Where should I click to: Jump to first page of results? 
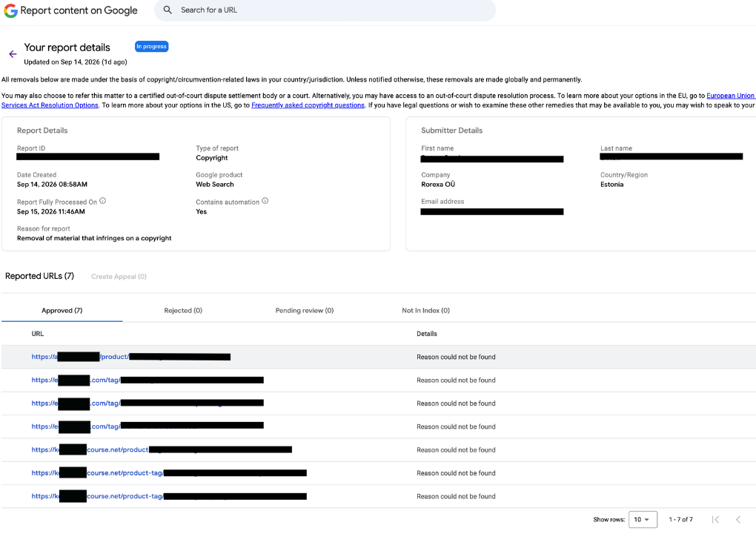[x=715, y=519]
